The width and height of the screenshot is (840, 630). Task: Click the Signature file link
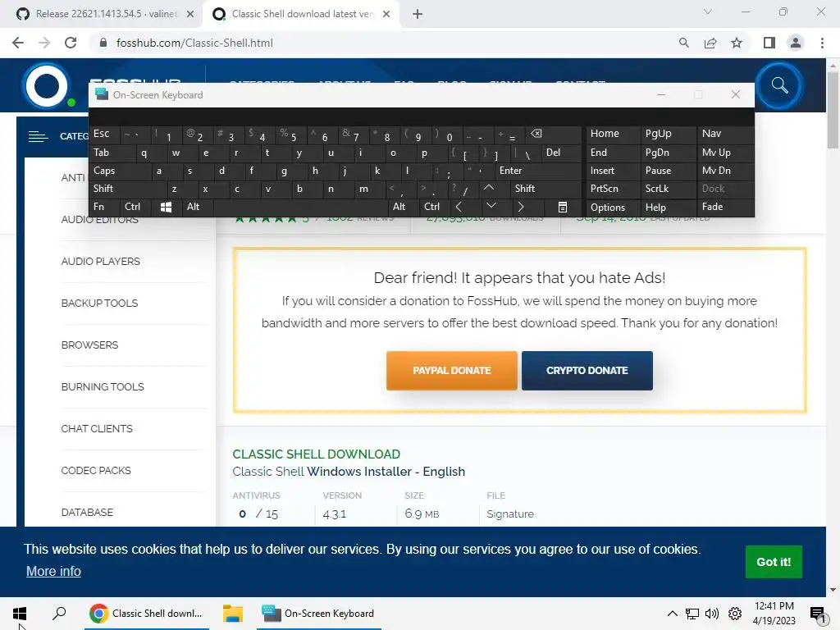[510, 514]
